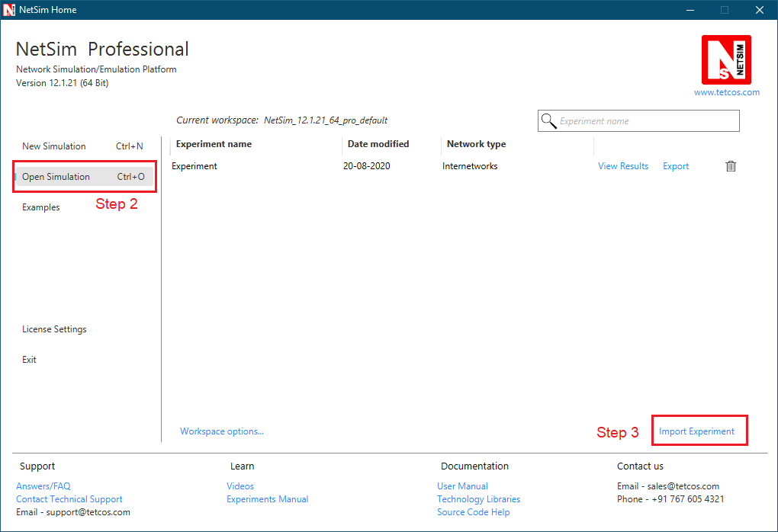This screenshot has width=778, height=532.
Task: Delete the Experiment row via trash icon
Action: [731, 166]
